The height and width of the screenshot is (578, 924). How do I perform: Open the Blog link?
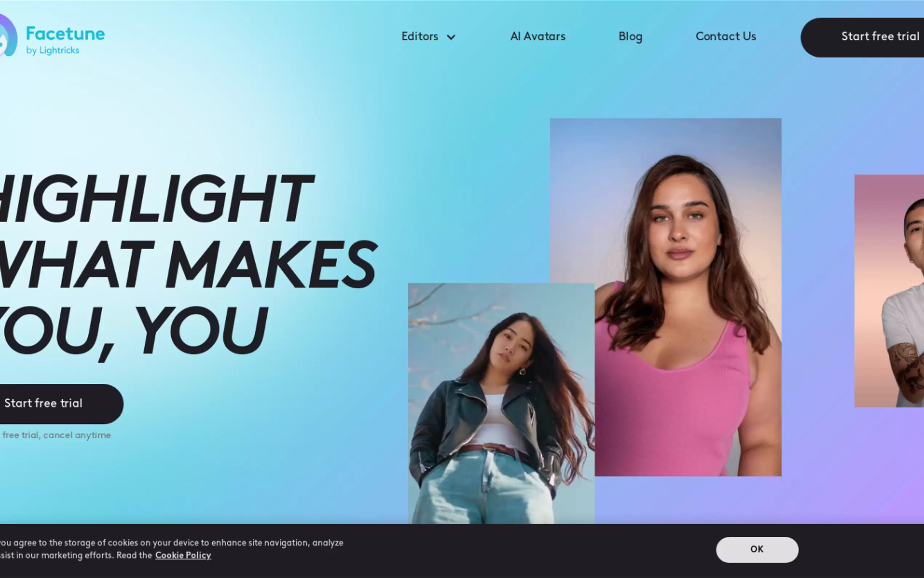(x=630, y=37)
